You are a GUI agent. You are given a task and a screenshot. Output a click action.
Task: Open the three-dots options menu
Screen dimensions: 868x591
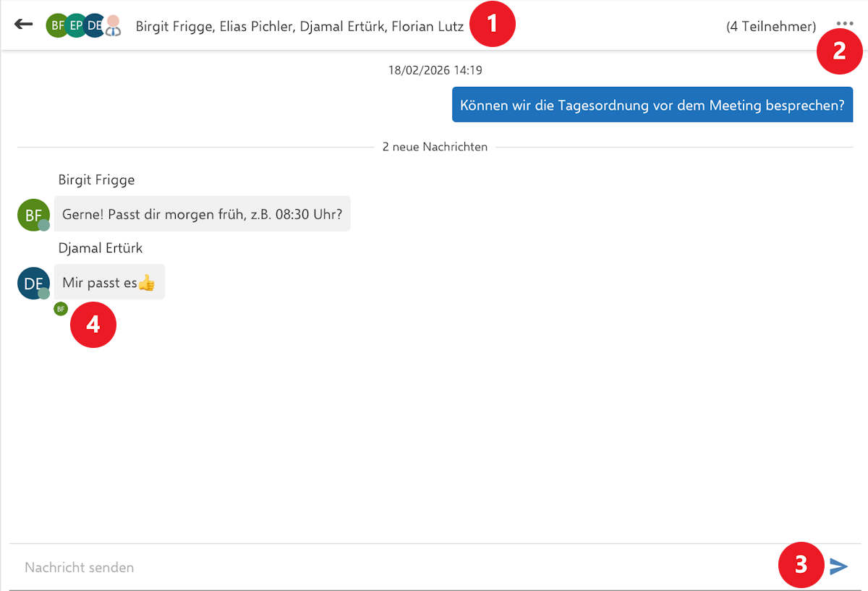pos(844,24)
